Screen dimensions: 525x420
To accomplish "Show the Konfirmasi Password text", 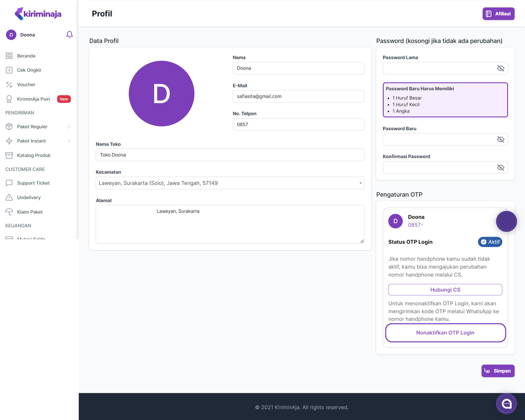I will pos(500,167).
